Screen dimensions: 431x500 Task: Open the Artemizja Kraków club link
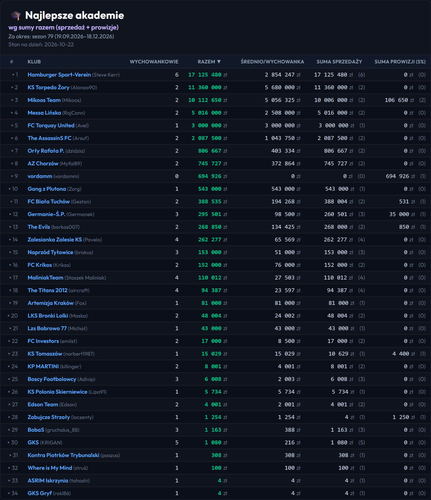(x=50, y=303)
